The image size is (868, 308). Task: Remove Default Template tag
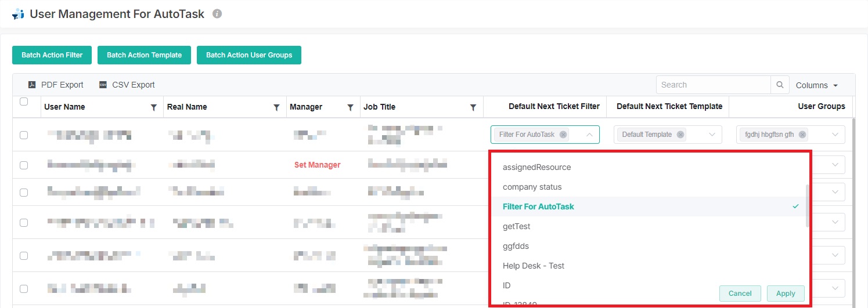(680, 135)
